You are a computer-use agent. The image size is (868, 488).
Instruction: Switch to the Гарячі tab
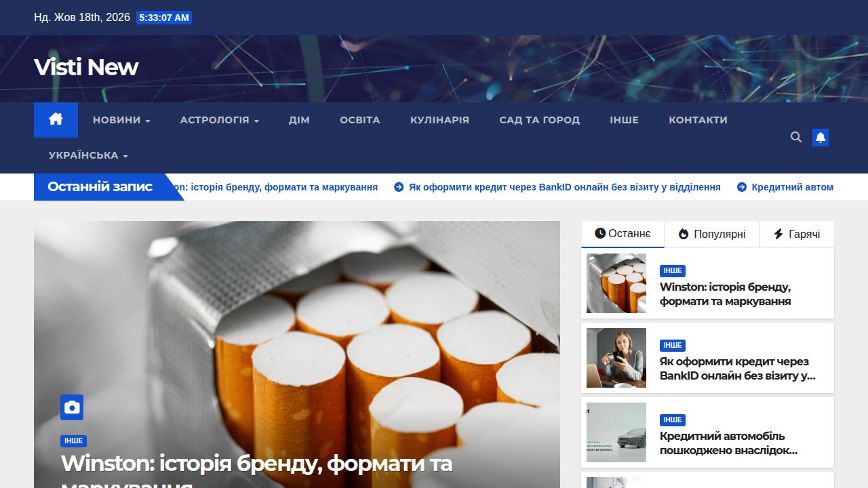797,234
